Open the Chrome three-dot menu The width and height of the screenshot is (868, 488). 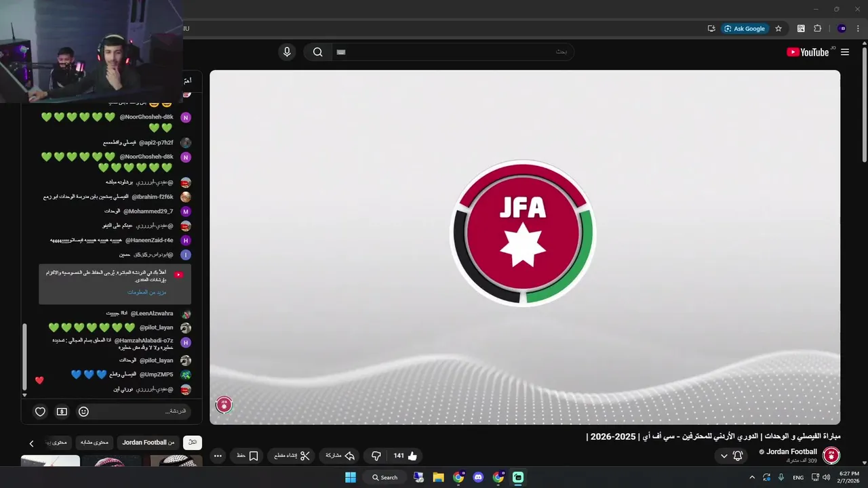[x=859, y=28]
